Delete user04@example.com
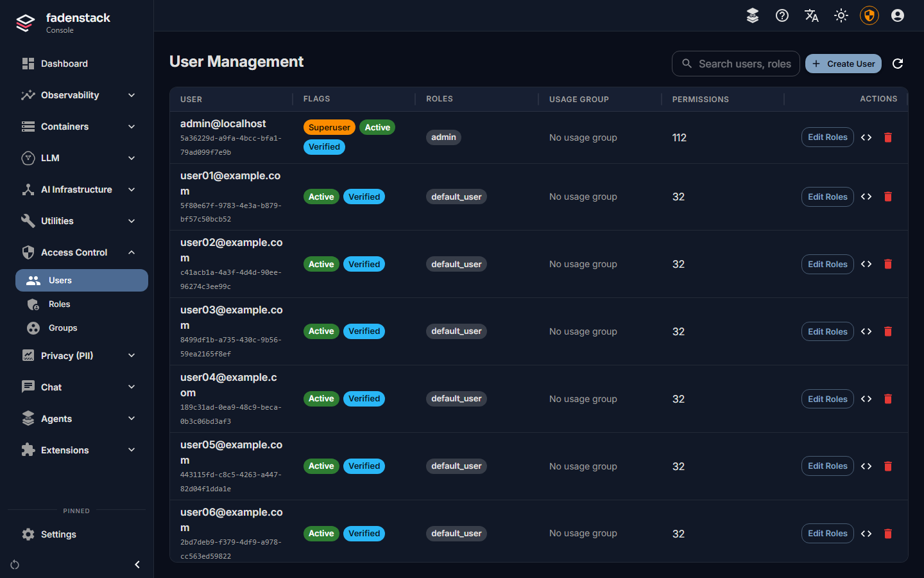This screenshot has width=924, height=578. (888, 399)
